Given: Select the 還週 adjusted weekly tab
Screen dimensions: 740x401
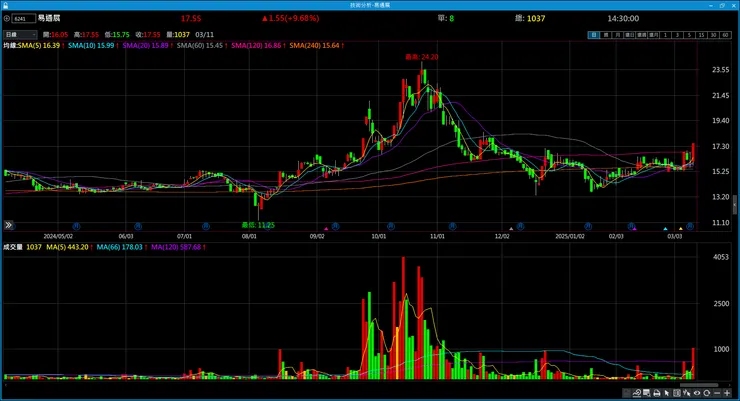Looking at the screenshot, I should pyautogui.click(x=641, y=35).
